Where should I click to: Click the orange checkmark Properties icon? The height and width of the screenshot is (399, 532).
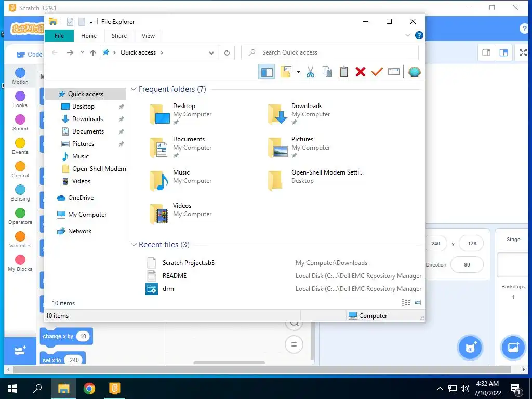[377, 72]
